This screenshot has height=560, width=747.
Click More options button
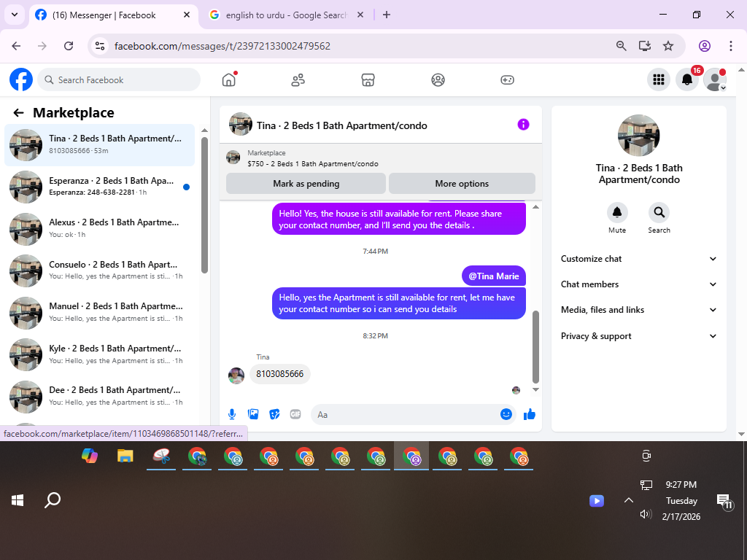click(x=462, y=184)
